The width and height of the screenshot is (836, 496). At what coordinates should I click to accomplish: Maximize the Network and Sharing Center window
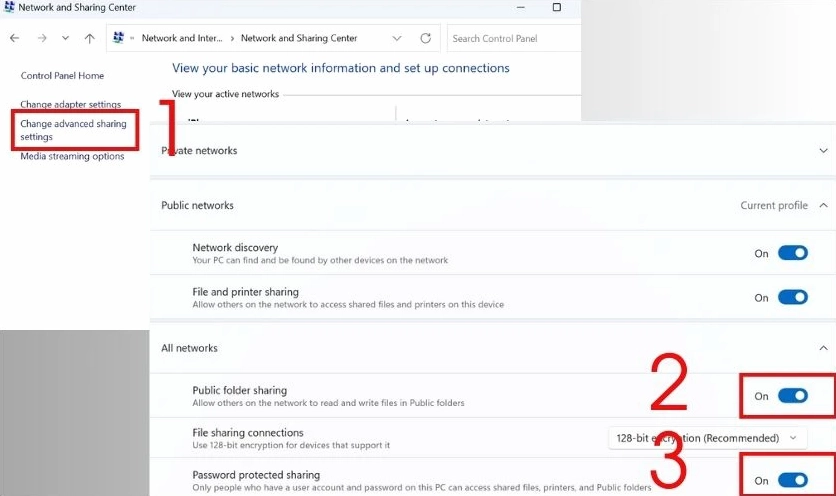557,7
